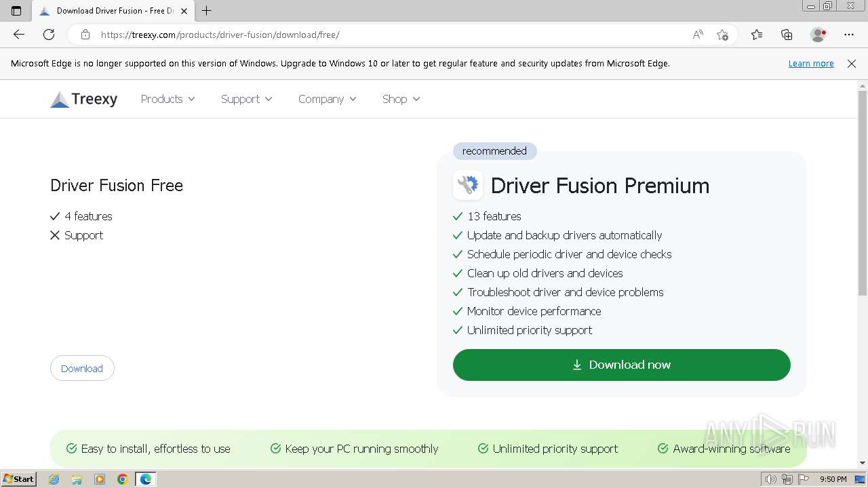Click the Driver Fusion Free Download button
868x488 pixels.
point(82,368)
